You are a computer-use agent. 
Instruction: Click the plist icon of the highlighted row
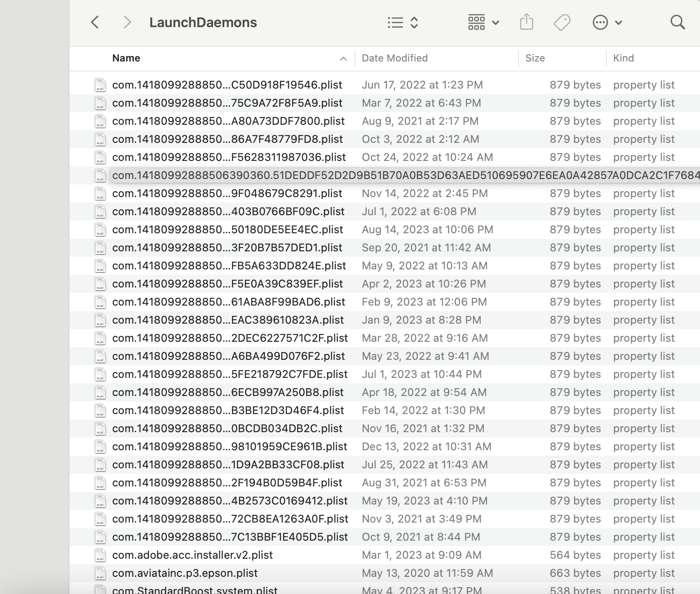click(x=100, y=175)
